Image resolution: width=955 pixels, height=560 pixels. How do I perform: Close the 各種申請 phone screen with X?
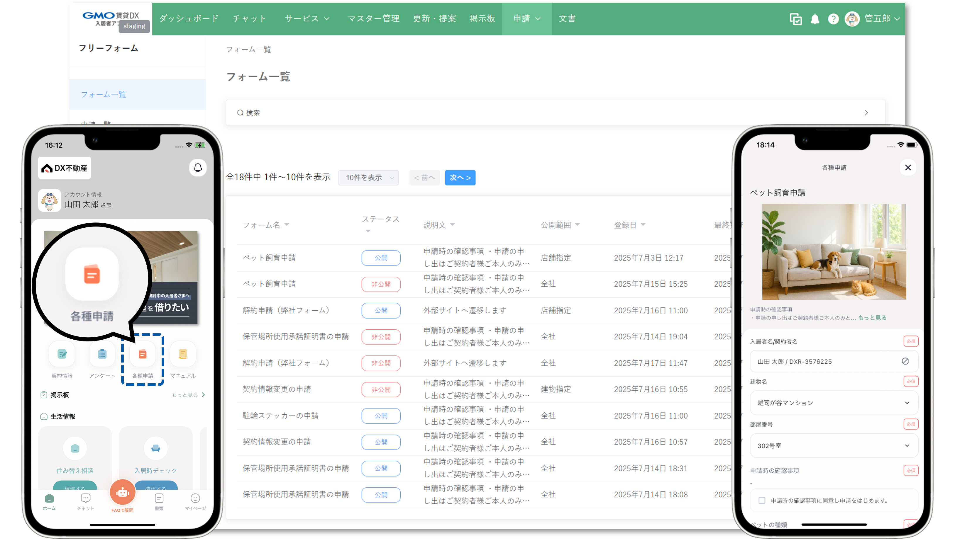(x=907, y=168)
